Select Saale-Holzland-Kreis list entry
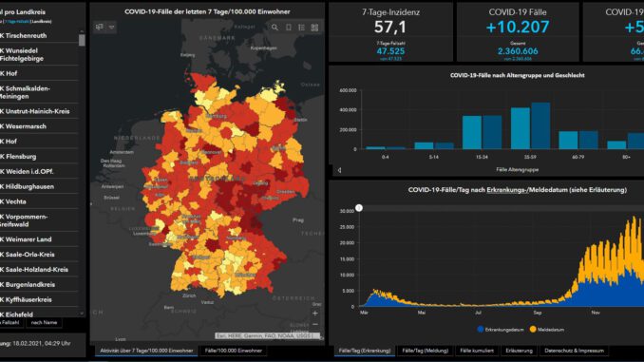The width and height of the screenshot is (644, 362). tap(39, 270)
